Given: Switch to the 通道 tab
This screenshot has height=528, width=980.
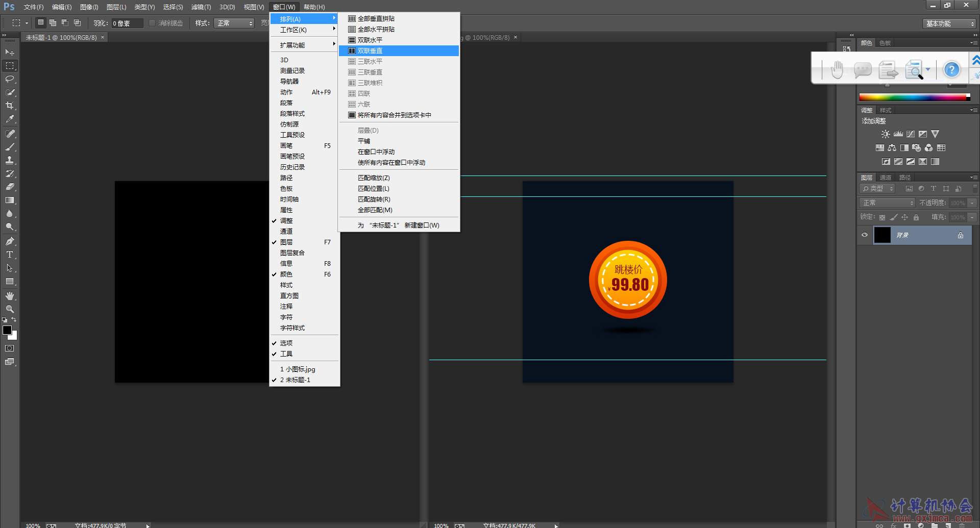Looking at the screenshot, I should [x=886, y=178].
